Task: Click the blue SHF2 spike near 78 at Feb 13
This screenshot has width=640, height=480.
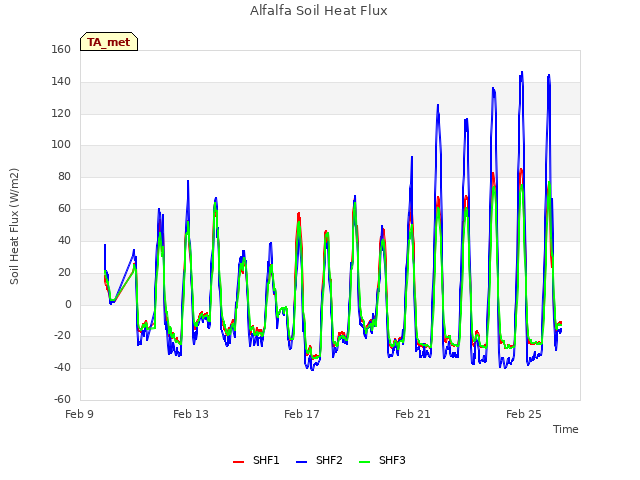Action: (x=188, y=181)
